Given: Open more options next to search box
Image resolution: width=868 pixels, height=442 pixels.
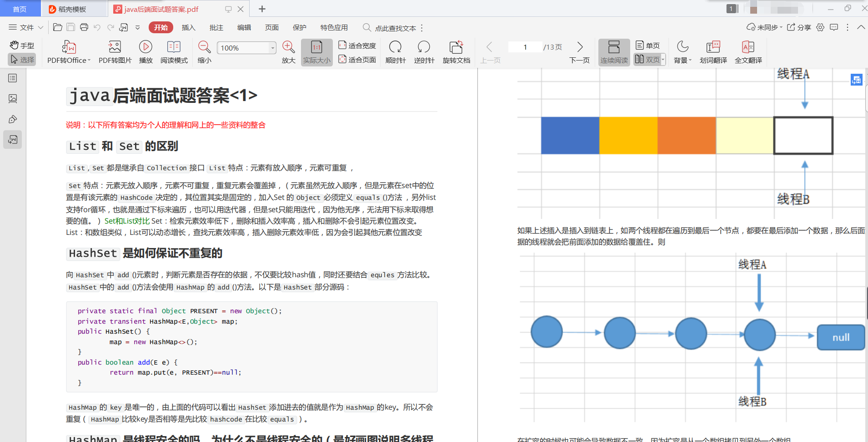Looking at the screenshot, I should [x=422, y=28].
